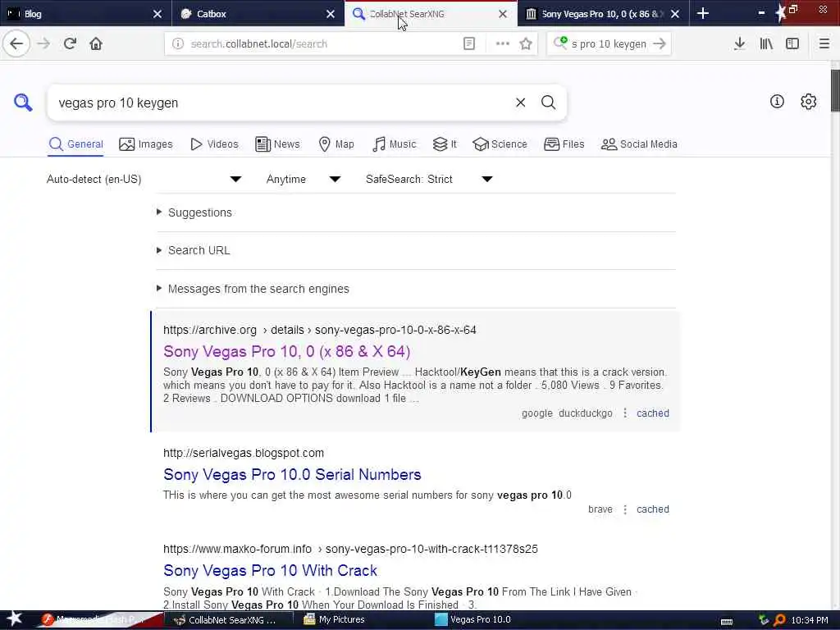This screenshot has width=840, height=630.
Task: Open the browser hamburger menu
Action: [824, 44]
